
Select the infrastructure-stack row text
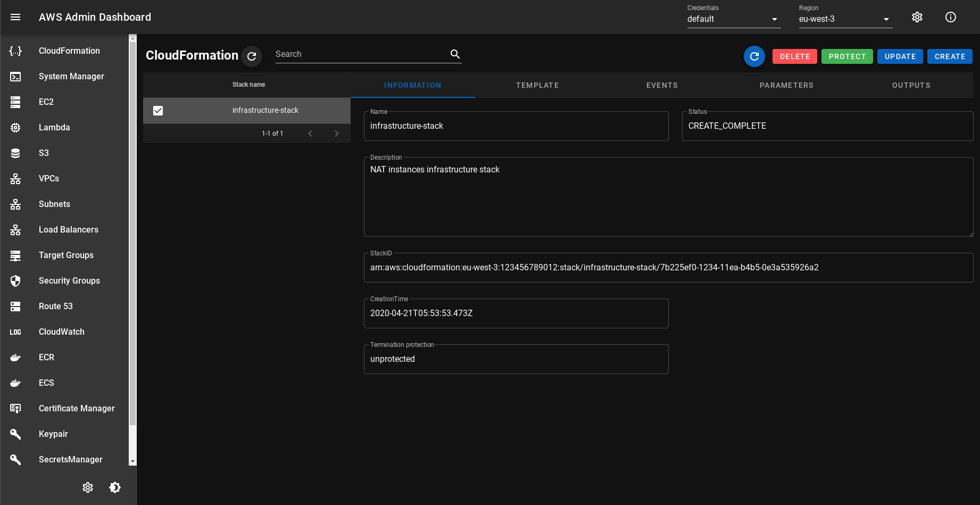[x=265, y=110]
